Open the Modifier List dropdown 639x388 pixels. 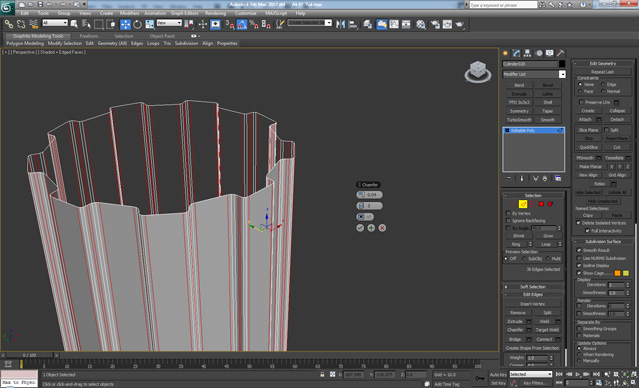[562, 74]
